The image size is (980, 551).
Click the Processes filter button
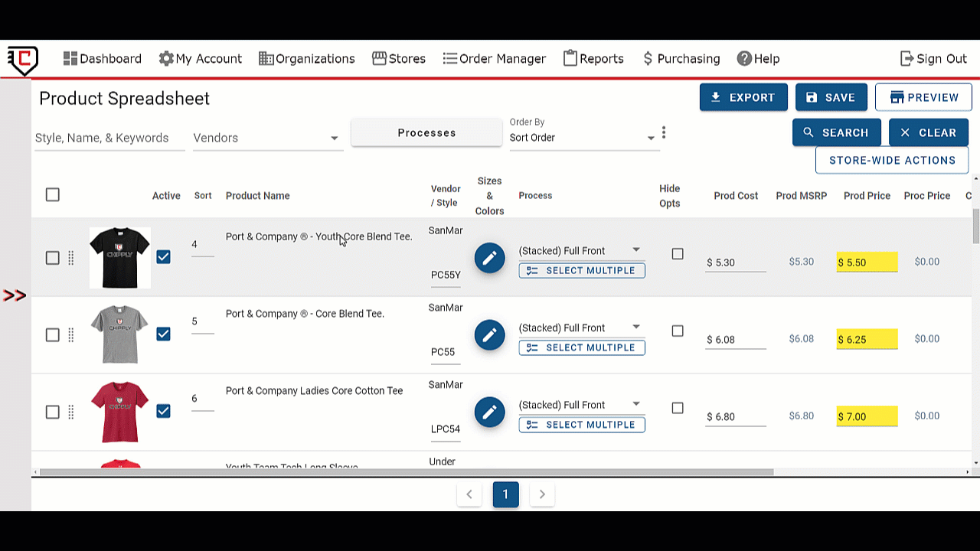pos(426,132)
